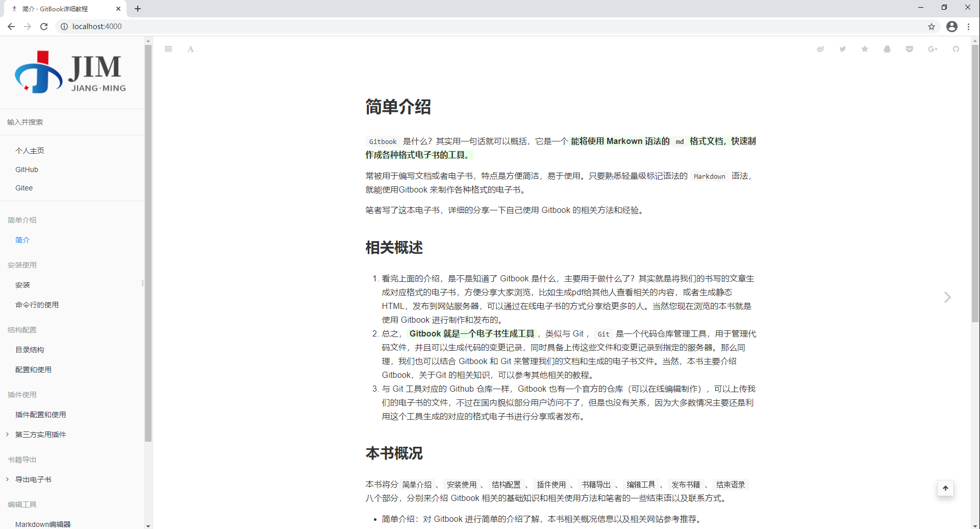Open a new browser tab
The height and width of the screenshot is (529, 980).
click(x=138, y=9)
